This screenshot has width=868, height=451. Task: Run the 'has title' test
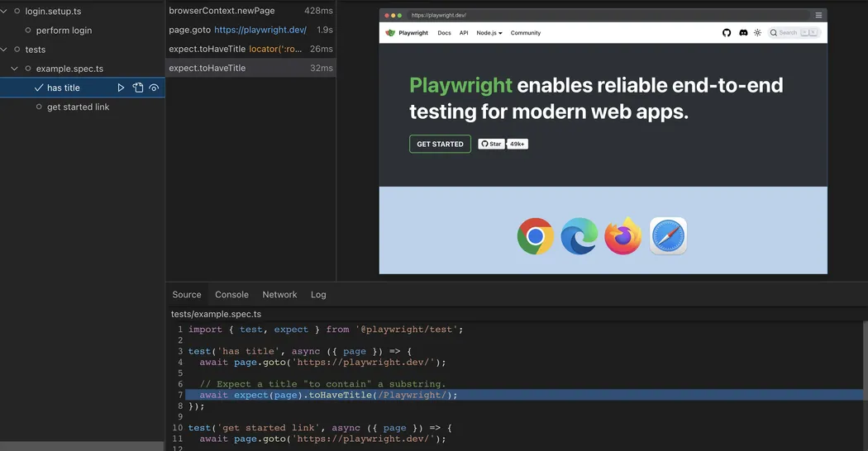pyautogui.click(x=122, y=88)
